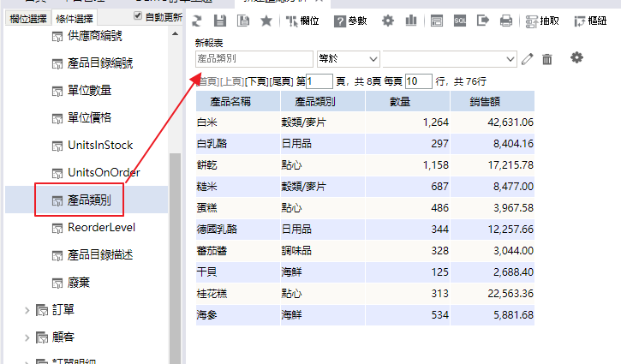
Task: Open the gear settings icon right of the trash icon
Action: click(x=576, y=57)
